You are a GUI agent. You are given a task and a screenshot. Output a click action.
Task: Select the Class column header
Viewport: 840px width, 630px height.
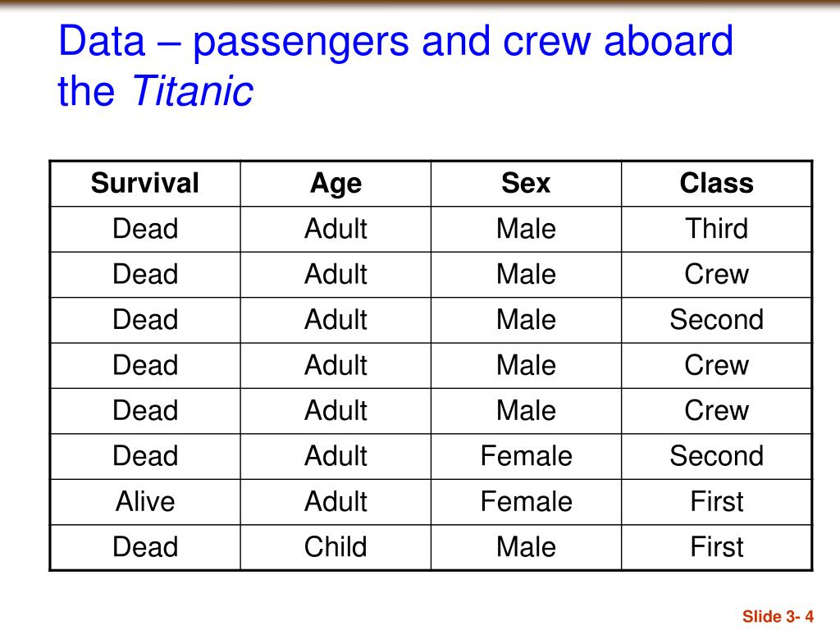[717, 183]
